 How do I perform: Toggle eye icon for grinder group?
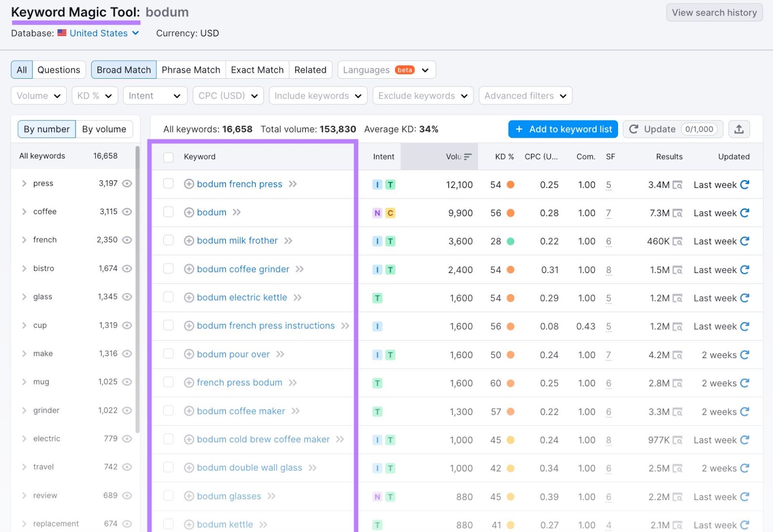127,411
